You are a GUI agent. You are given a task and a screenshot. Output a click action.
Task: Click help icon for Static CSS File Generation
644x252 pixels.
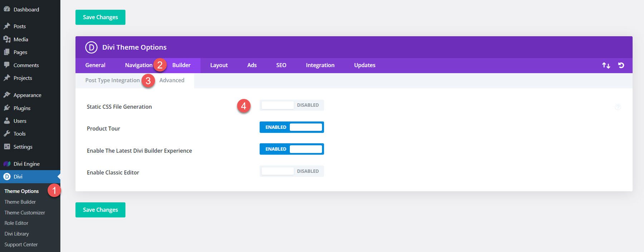618,107
